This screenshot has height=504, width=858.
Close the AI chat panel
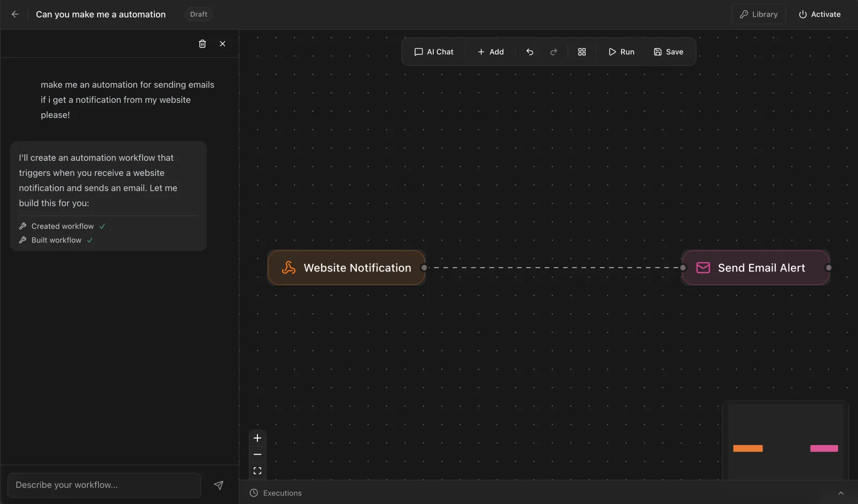223,44
